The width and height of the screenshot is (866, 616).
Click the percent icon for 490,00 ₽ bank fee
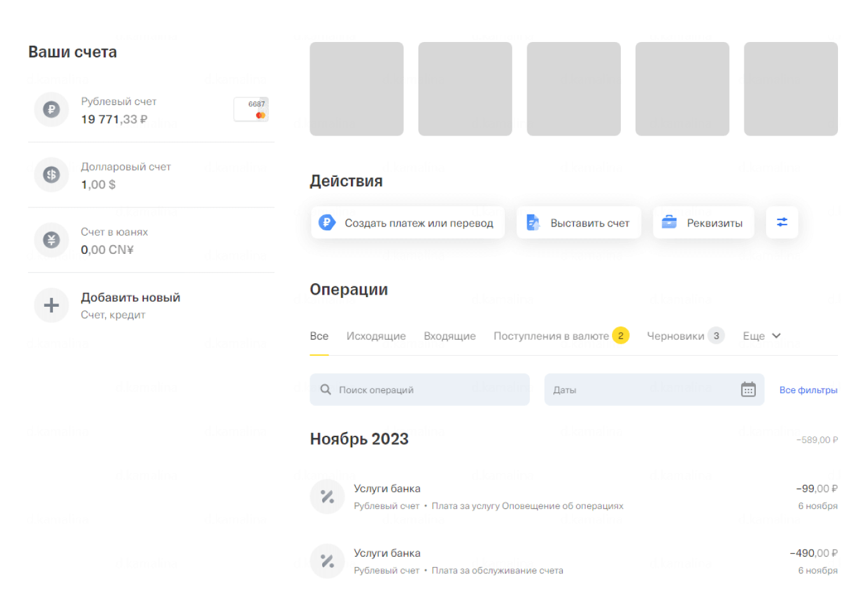(x=327, y=561)
